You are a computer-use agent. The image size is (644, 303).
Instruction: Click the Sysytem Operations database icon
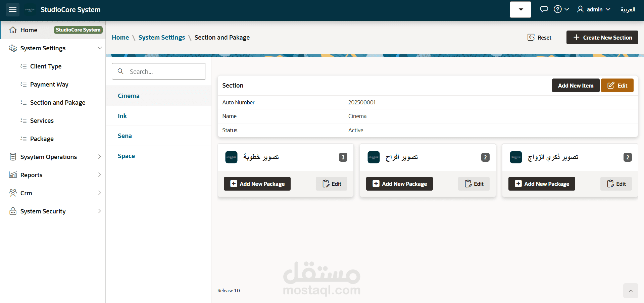pyautogui.click(x=13, y=157)
